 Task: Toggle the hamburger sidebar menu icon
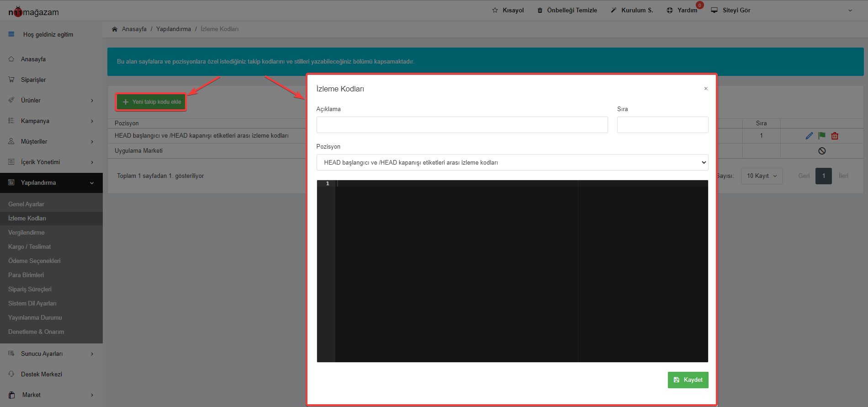11,34
